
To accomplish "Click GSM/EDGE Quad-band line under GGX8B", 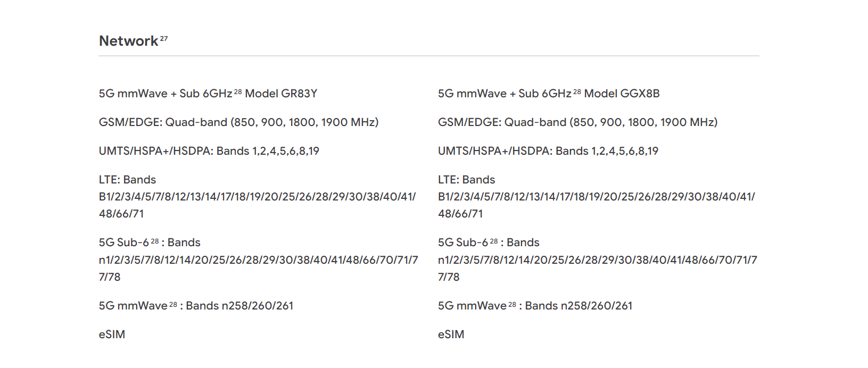I will [577, 122].
